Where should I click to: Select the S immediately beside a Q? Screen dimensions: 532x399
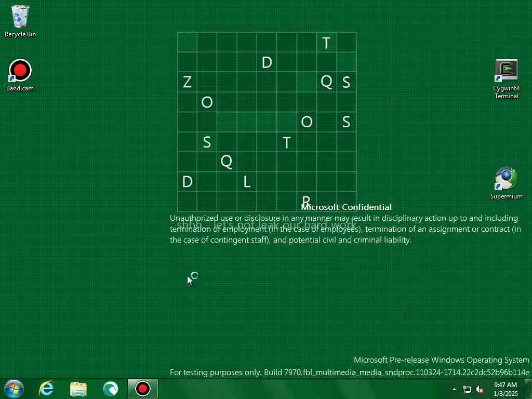[346, 82]
